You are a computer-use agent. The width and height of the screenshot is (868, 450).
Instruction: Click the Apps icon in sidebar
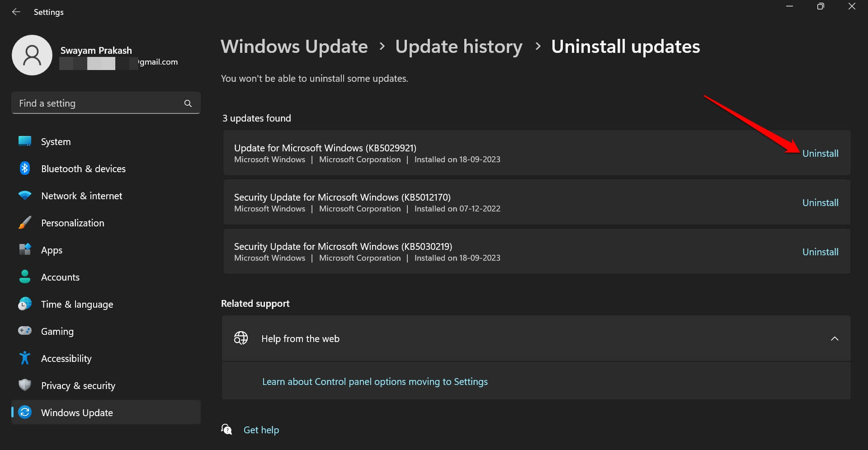25,249
